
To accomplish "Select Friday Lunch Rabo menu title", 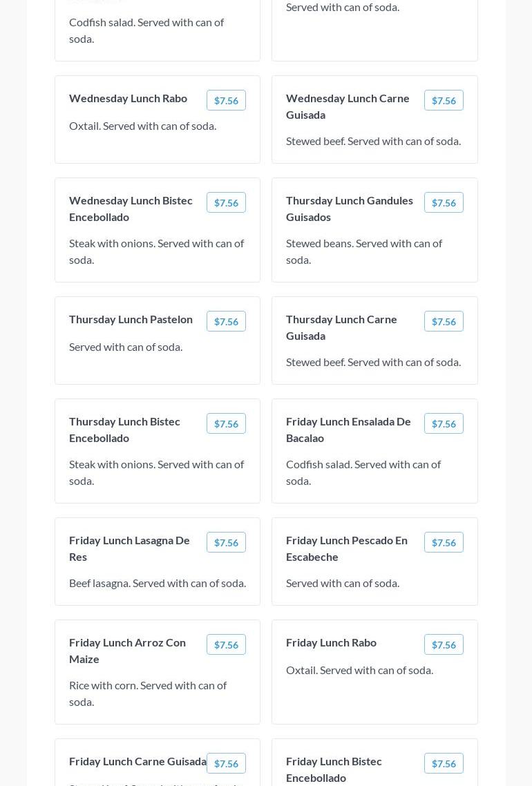I will 332,642.
